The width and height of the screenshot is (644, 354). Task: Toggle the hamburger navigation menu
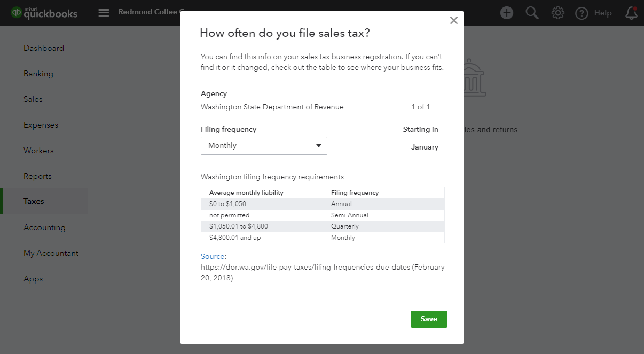[x=104, y=13]
